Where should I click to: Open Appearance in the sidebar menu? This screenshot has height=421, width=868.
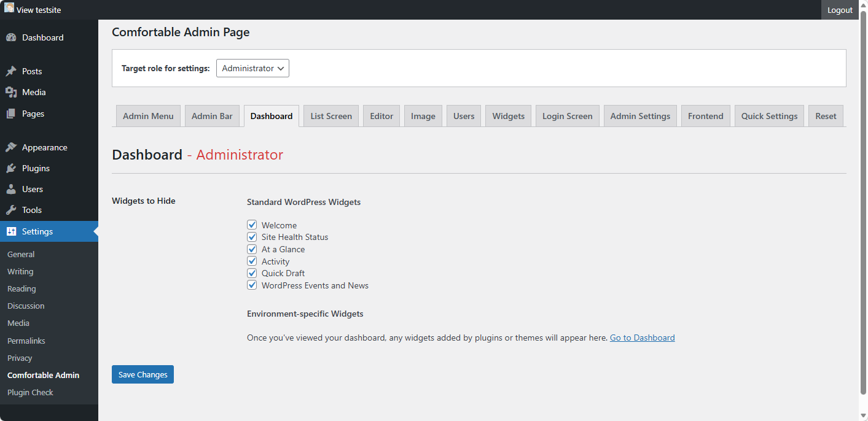pos(49,147)
